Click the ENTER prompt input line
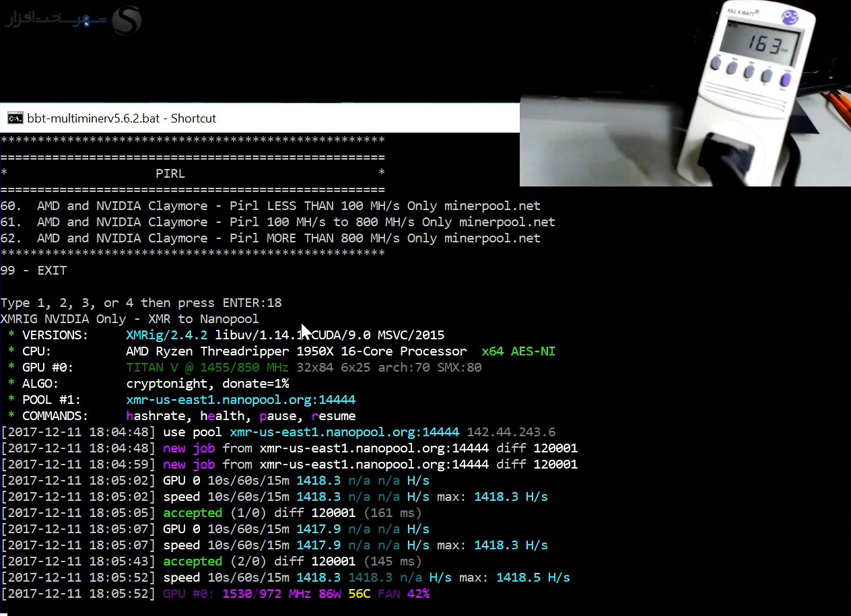Screen dimensions: 851x616 tap(141, 303)
